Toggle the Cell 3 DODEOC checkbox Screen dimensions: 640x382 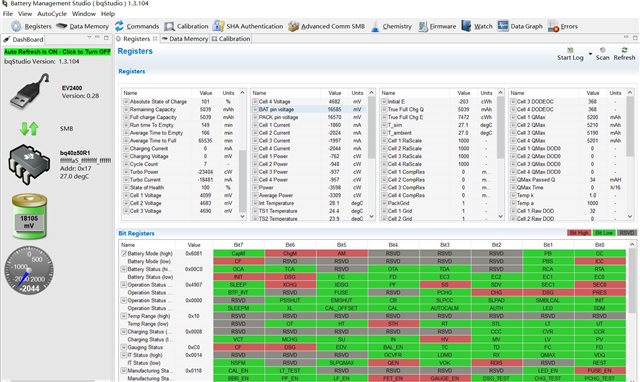point(513,102)
